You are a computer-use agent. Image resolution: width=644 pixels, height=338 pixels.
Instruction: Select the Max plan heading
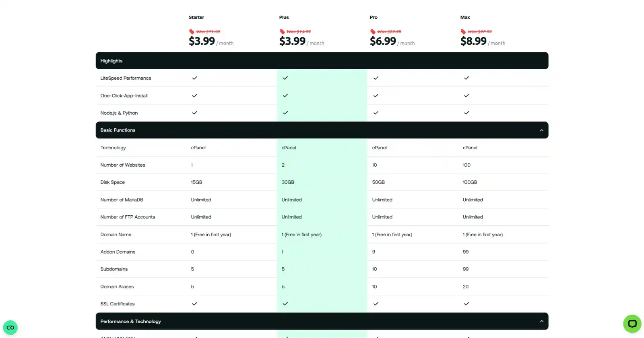(465, 17)
